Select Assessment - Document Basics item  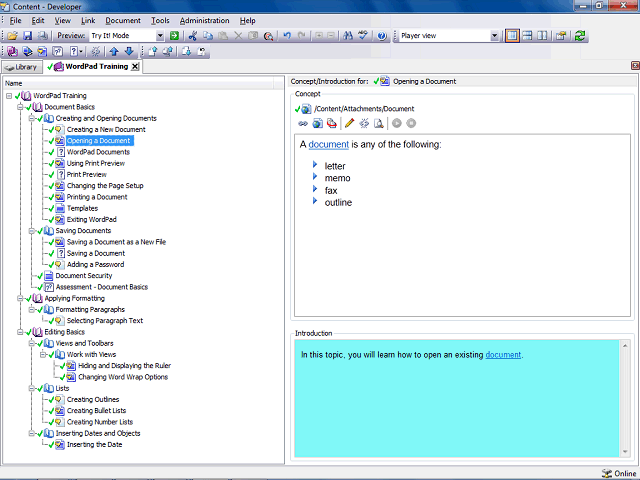point(102,287)
